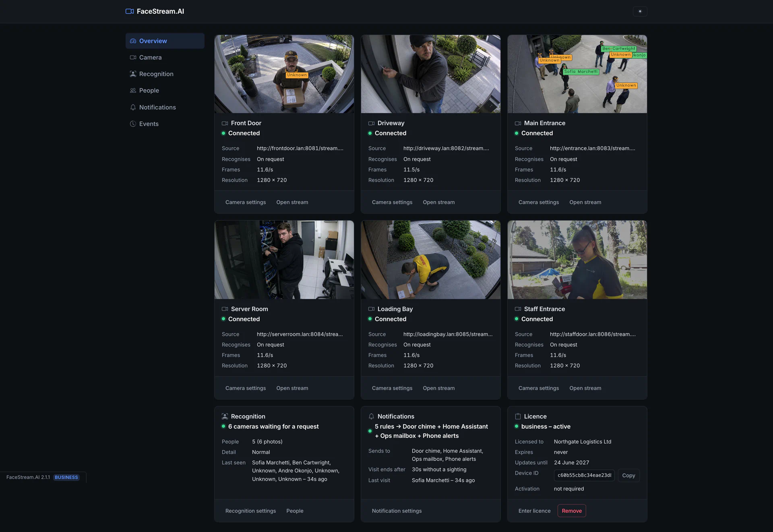
Task: Click the FaceStream.AI camera logo icon
Action: [x=130, y=11]
